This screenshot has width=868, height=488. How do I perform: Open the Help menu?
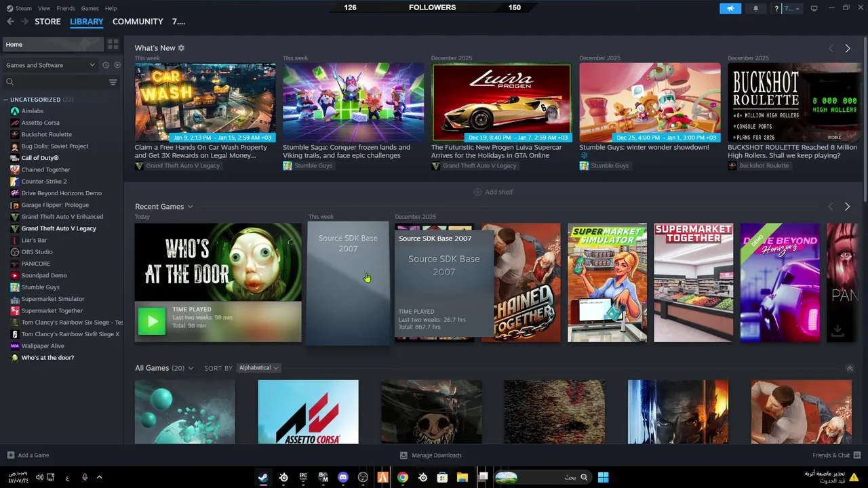111,8
